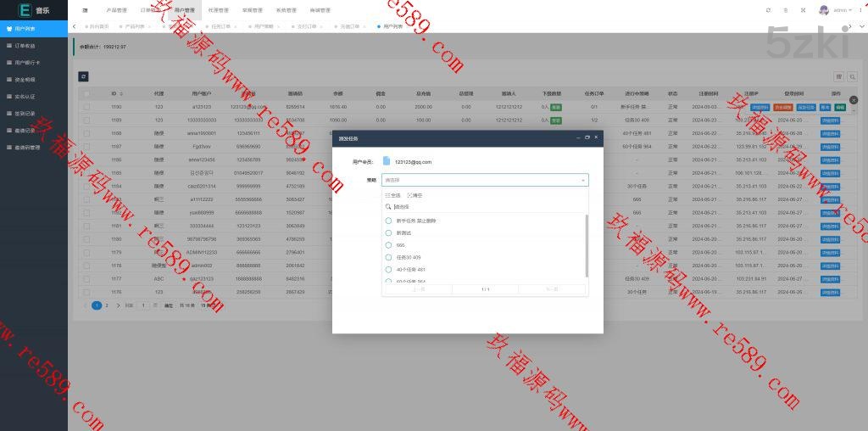
Task: Click the arrow of the 策略 dropdown
Action: point(582,180)
